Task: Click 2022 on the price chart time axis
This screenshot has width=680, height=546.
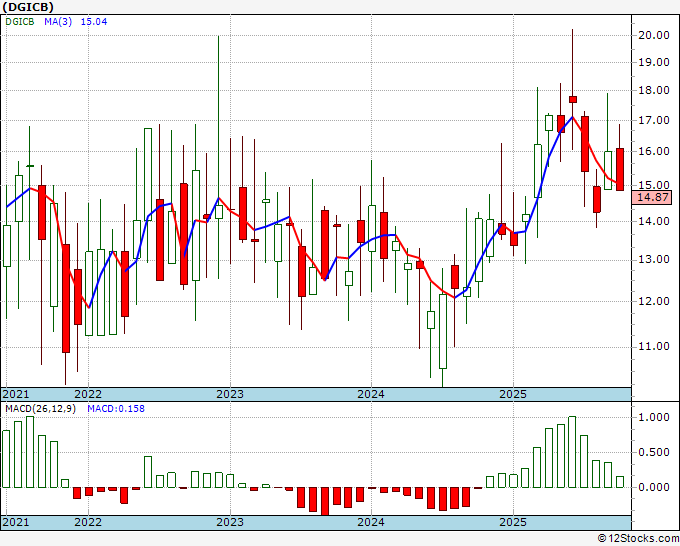Action: pyautogui.click(x=88, y=394)
